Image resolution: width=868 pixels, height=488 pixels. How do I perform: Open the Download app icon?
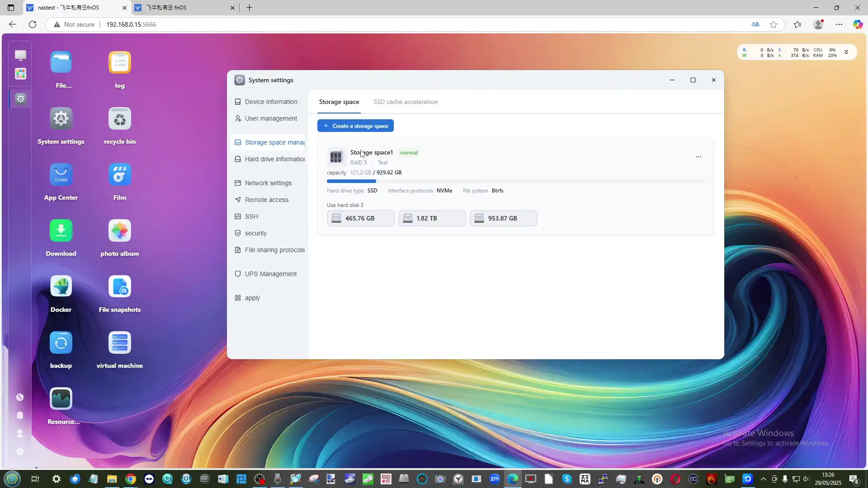point(61,231)
